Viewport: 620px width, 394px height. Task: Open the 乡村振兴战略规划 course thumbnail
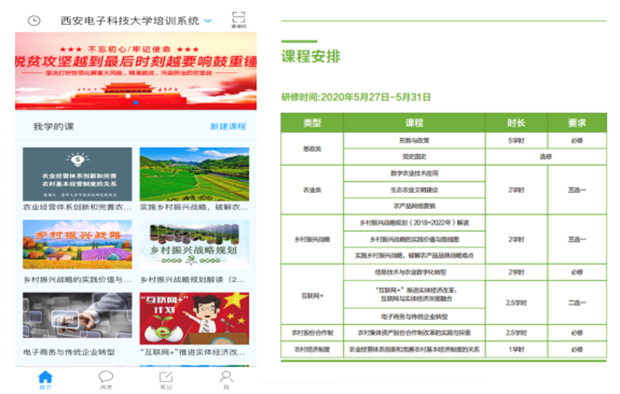(194, 244)
